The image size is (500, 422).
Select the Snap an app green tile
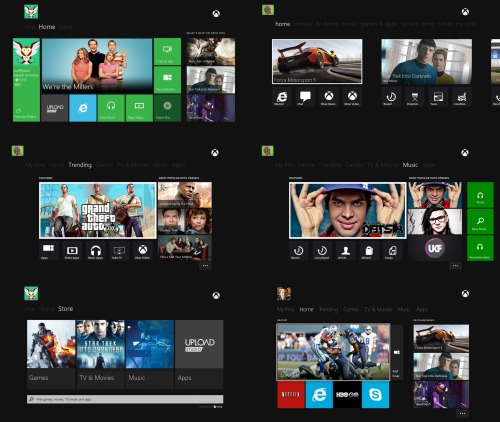167,51
